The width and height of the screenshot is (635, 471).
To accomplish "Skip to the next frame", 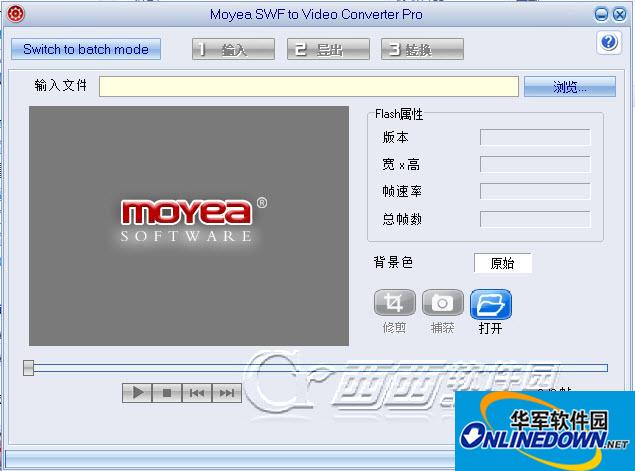I will coord(227,392).
